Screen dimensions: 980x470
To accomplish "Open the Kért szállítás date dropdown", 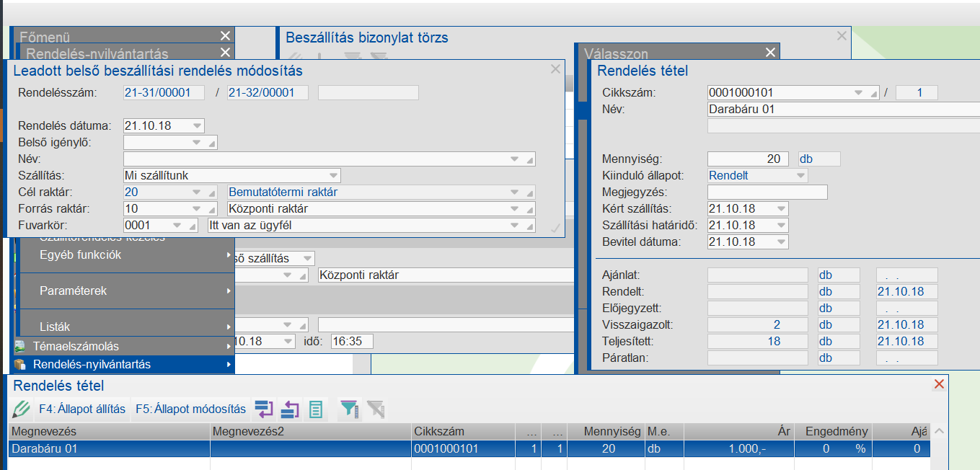I will 782,209.
